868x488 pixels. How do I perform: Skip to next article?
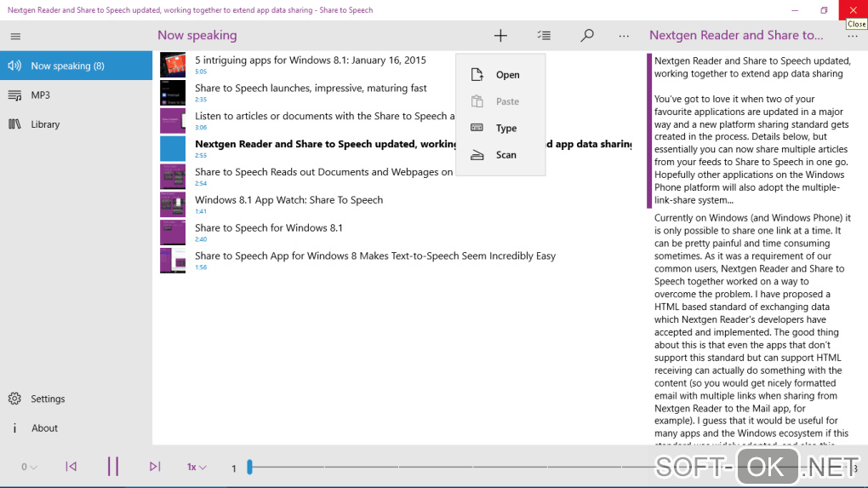click(x=155, y=467)
